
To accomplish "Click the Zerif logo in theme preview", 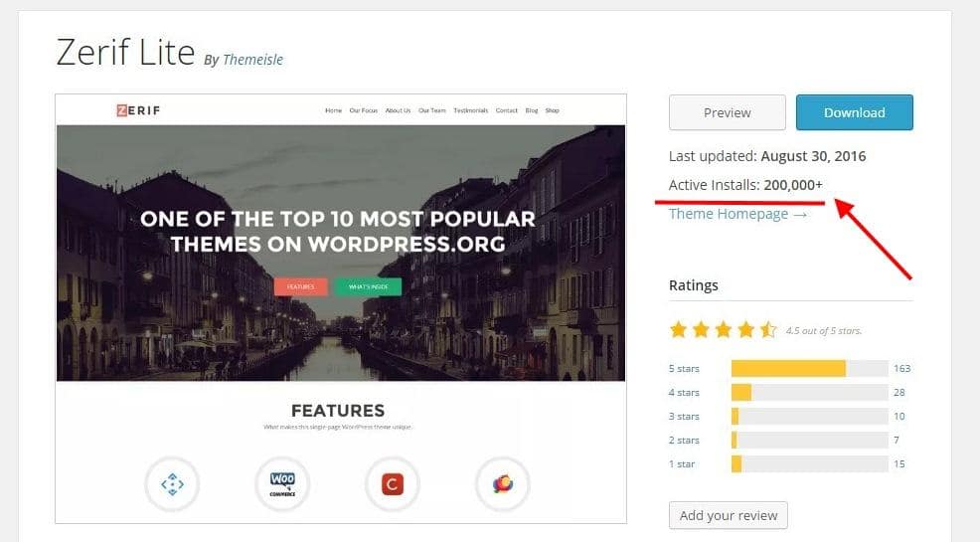I will (136, 110).
